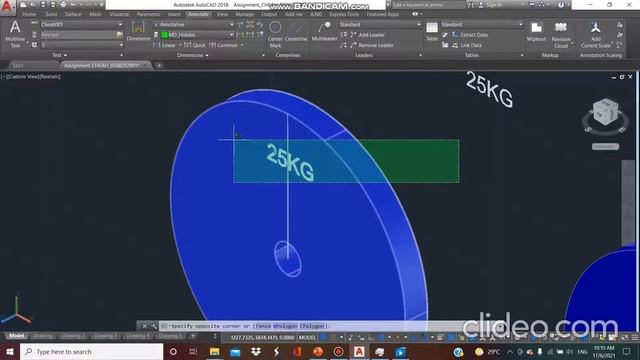
Task: Switch to the Model layout tab
Action: click(16, 336)
